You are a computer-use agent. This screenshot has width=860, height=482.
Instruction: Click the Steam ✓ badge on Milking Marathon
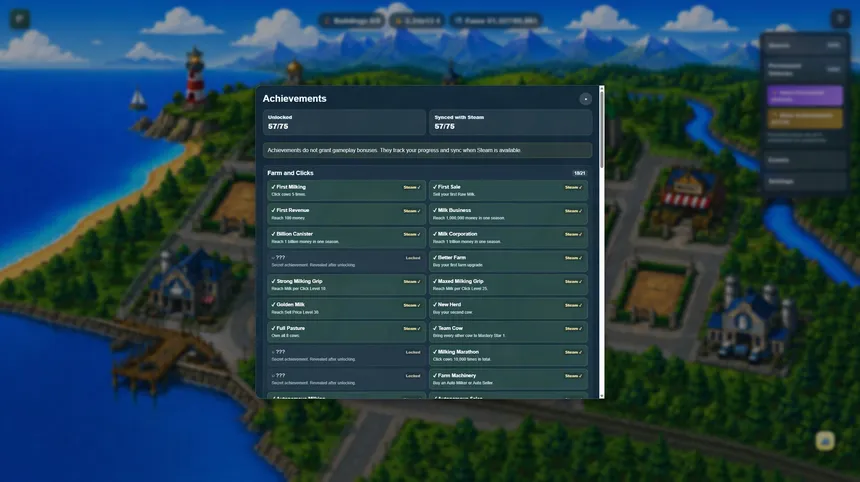coord(573,353)
